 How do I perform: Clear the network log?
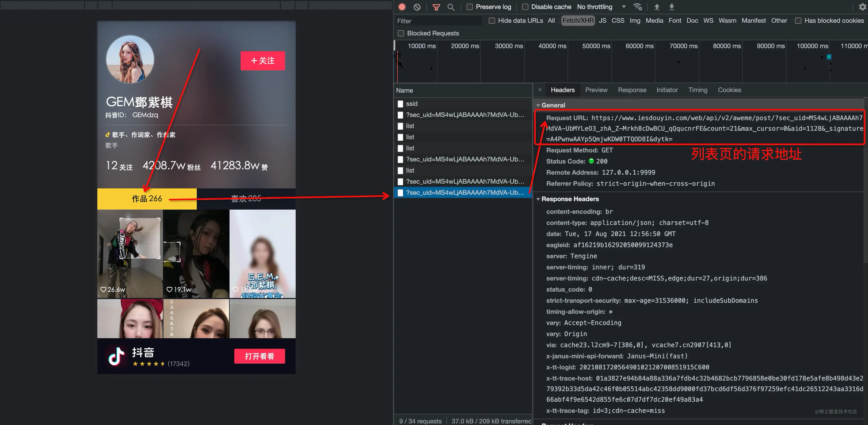click(417, 7)
